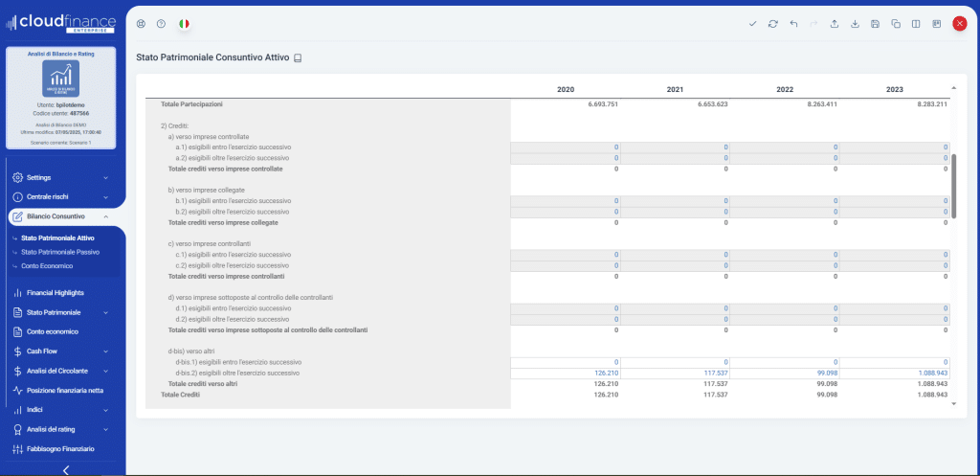Expand the Indici chevron
Viewport: 980px width, 476px height.
click(105, 410)
